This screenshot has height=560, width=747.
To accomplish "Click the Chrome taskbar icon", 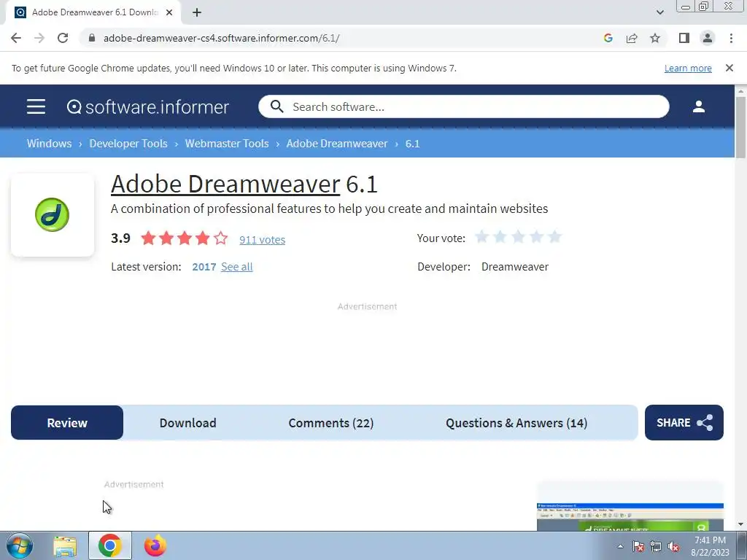I will point(109,545).
